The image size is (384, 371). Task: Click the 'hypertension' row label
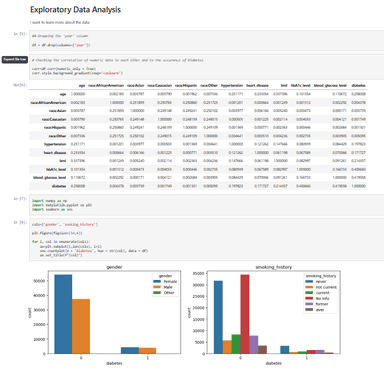(x=55, y=144)
